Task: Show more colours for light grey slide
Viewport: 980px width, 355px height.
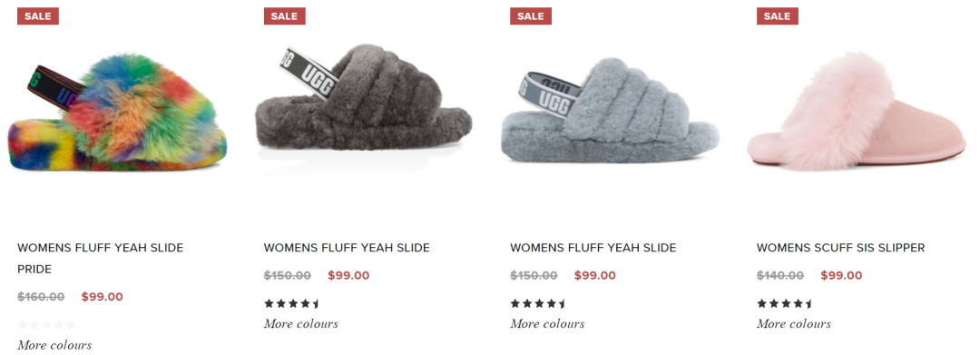Action: click(547, 324)
